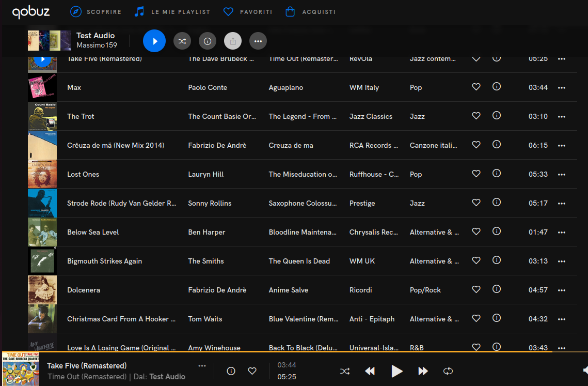This screenshot has width=588, height=386.
Task: Open the Scoprire section
Action: pos(96,11)
